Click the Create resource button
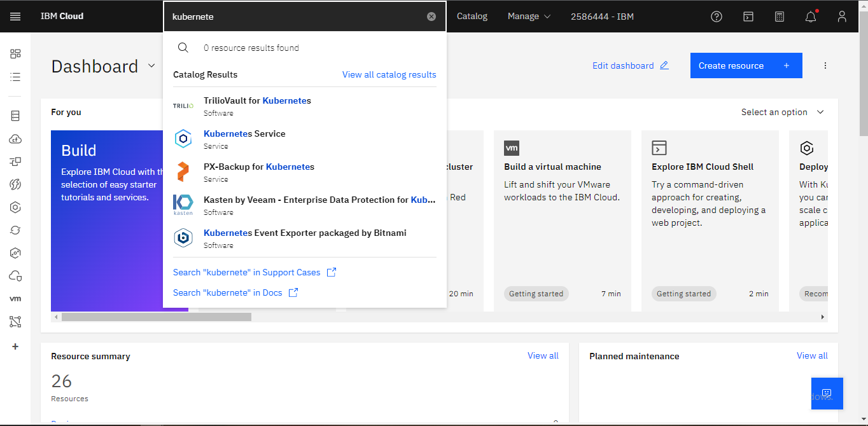Viewport: 868px width, 426px height. [x=746, y=65]
